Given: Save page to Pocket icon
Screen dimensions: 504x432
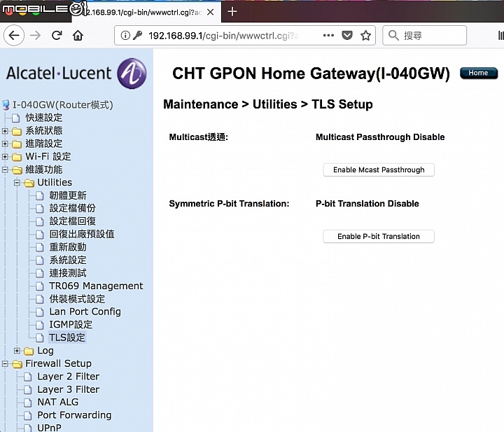Looking at the screenshot, I should tap(346, 35).
